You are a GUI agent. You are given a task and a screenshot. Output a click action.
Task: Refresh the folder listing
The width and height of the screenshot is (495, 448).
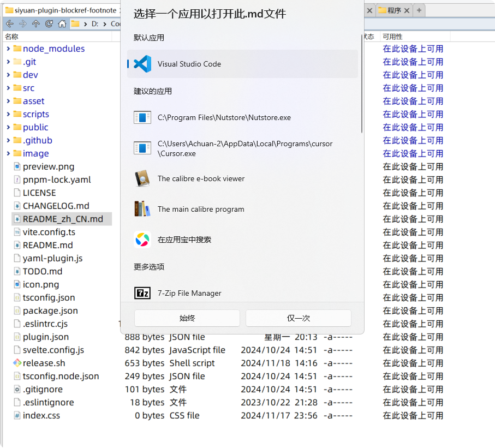click(x=49, y=23)
